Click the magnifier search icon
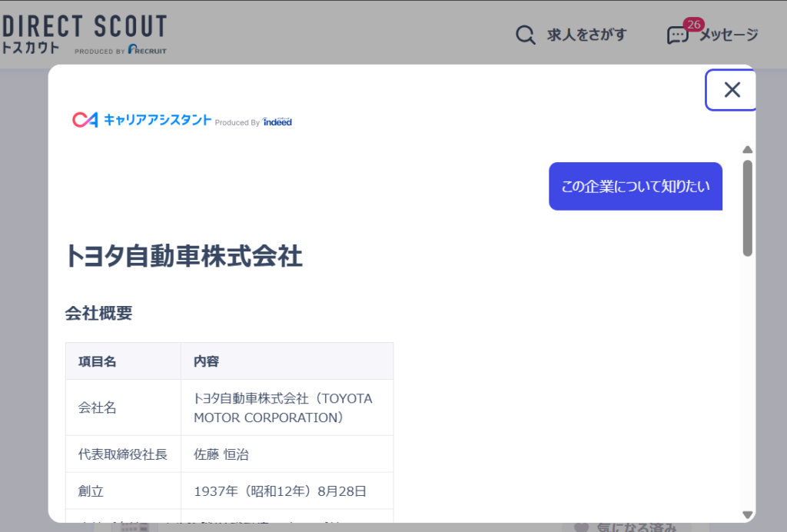This screenshot has height=532, width=787. coord(525,35)
